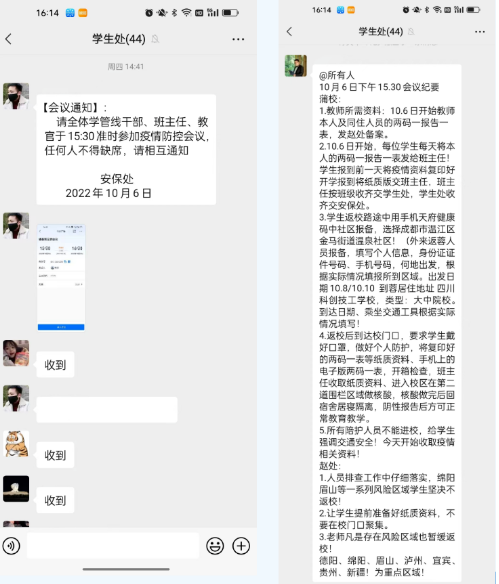The width and height of the screenshot is (499, 584).
Task: Tap muted bell icon beside left 学生处(44)
Action: 155,39
